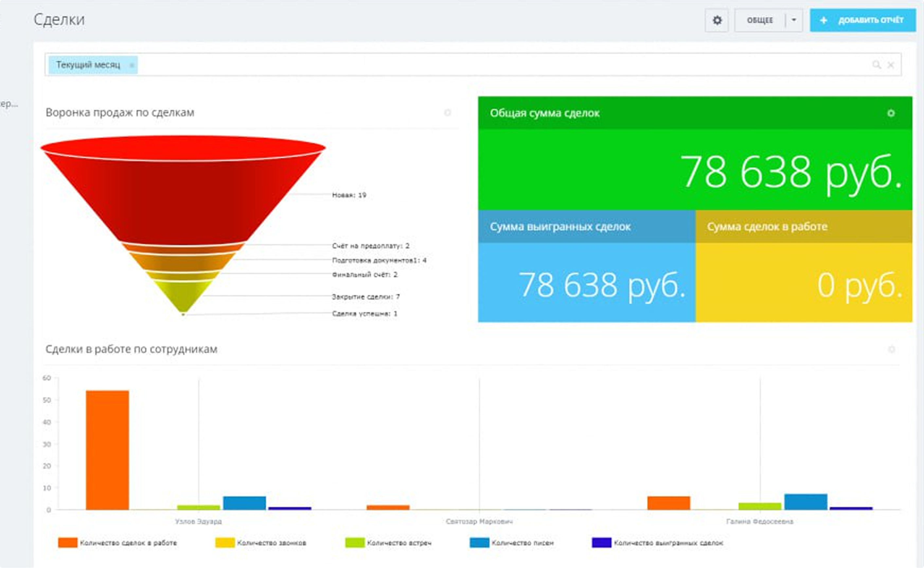Image resolution: width=924 pixels, height=568 pixels.
Task: Open gear on Воронка продаж widget
Action: [x=447, y=112]
